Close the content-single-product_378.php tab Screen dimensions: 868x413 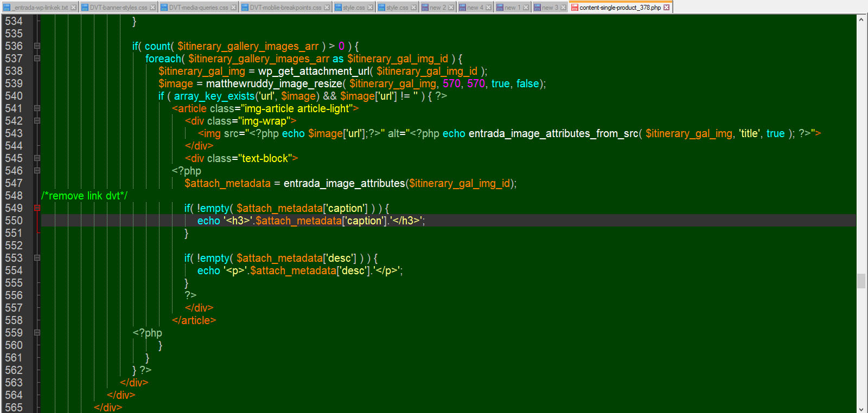click(x=667, y=8)
